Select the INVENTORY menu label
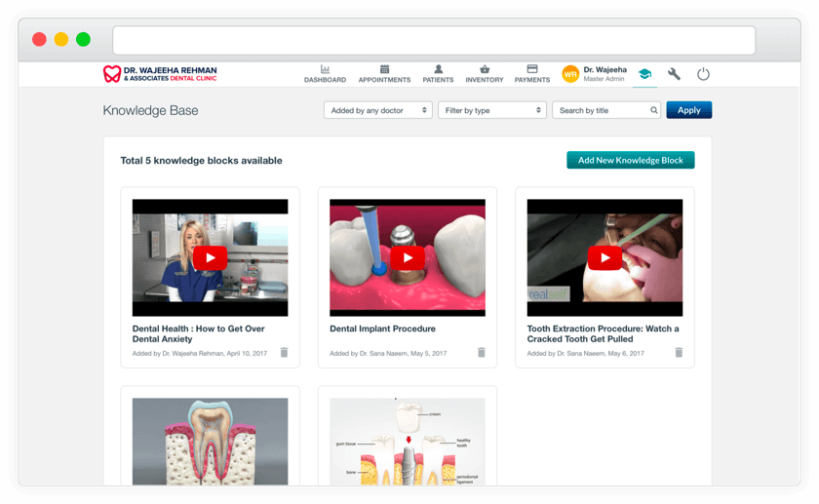 [x=485, y=80]
